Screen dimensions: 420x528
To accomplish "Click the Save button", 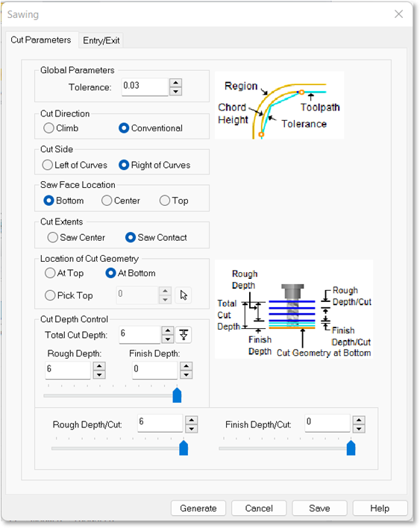I will point(319,508).
